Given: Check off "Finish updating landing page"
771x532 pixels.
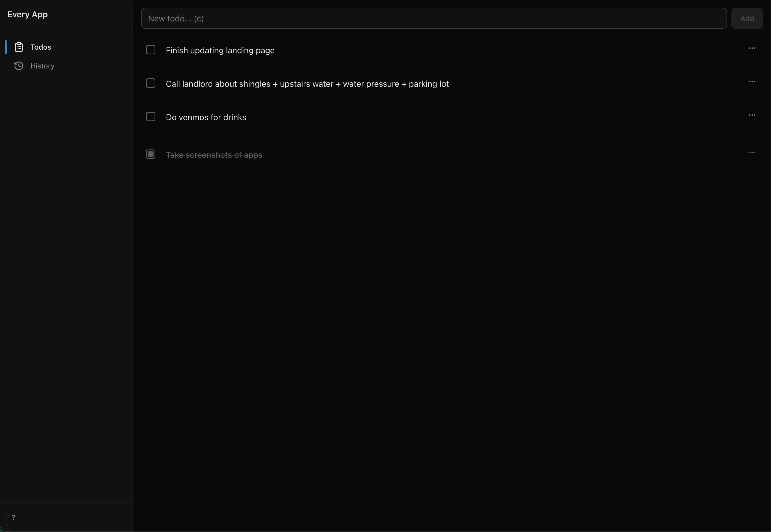Looking at the screenshot, I should point(150,50).
